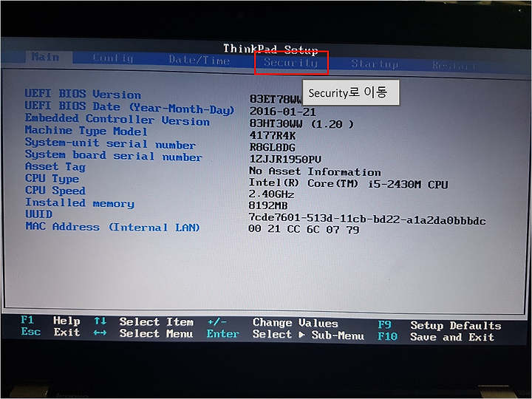Click the Intel Core i5-2430M CPU value
Viewport: 532px width, 399px height.
349,183
